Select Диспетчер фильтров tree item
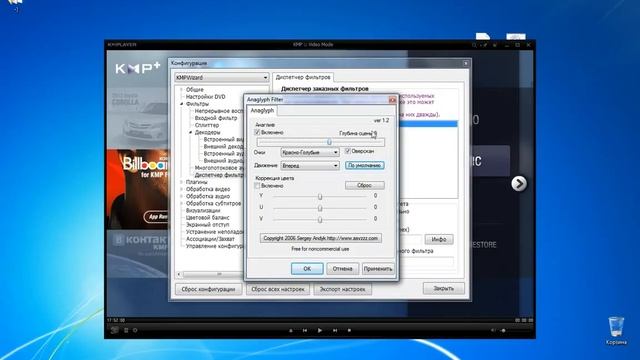640x360 pixels. tap(219, 175)
